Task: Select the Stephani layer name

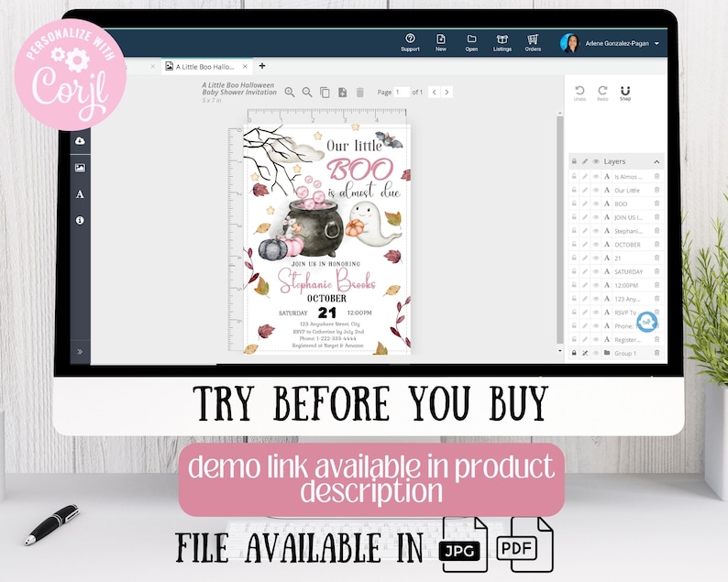Action: pyautogui.click(x=628, y=231)
